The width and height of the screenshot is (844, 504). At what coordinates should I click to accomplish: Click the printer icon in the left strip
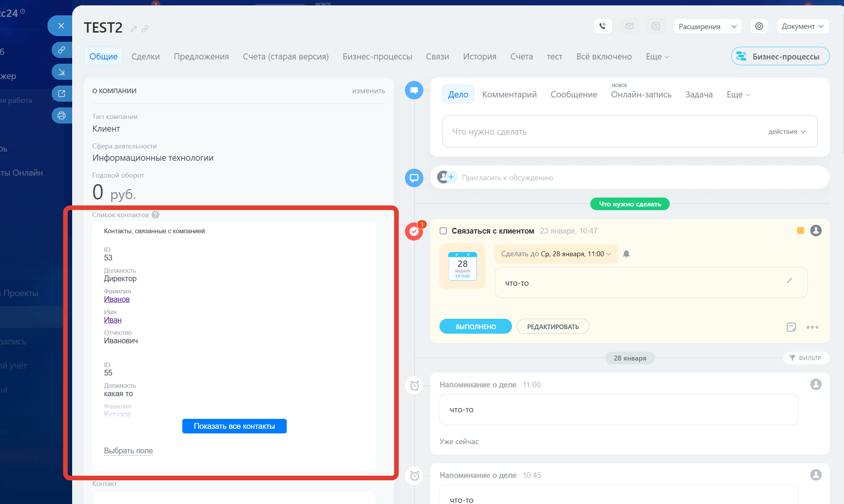tap(61, 115)
